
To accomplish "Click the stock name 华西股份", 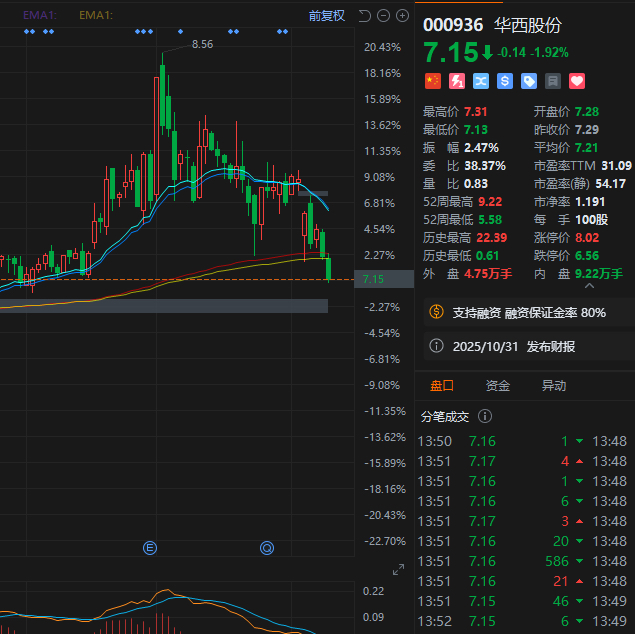I will [528, 25].
